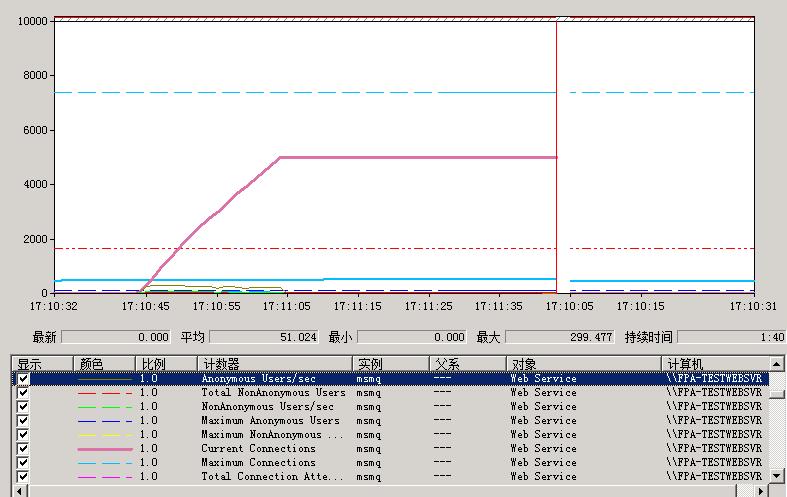787x497 pixels.
Task: Toggle the Total NonAnonymous Users checkbox
Action: (x=23, y=393)
